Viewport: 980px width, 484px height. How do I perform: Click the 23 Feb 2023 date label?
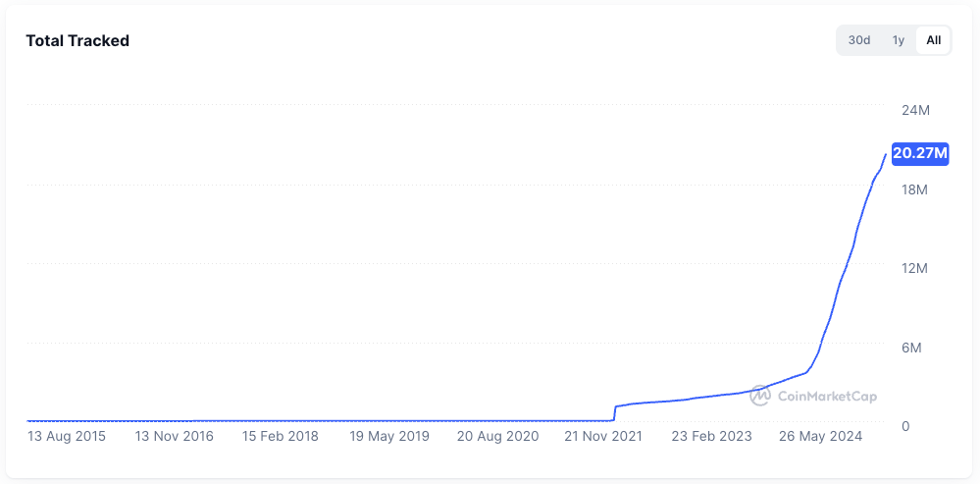711,436
